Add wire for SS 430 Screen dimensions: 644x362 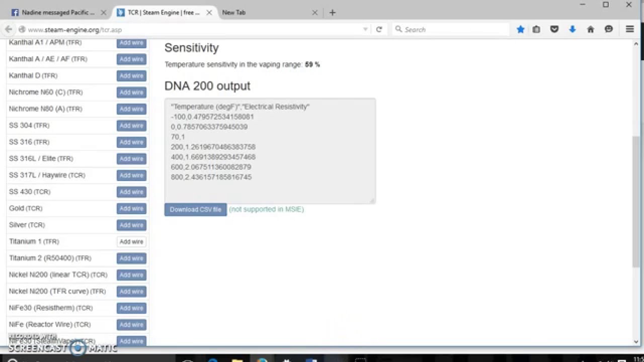pos(131,192)
